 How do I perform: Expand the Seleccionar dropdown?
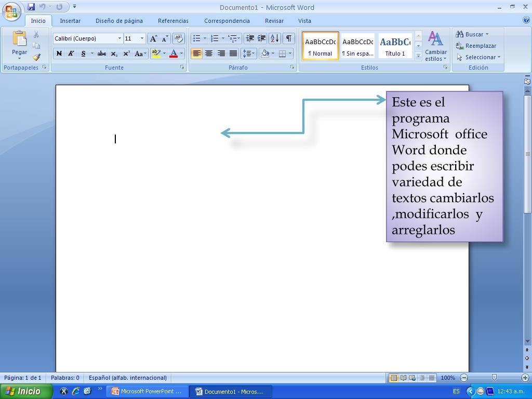tap(478, 57)
